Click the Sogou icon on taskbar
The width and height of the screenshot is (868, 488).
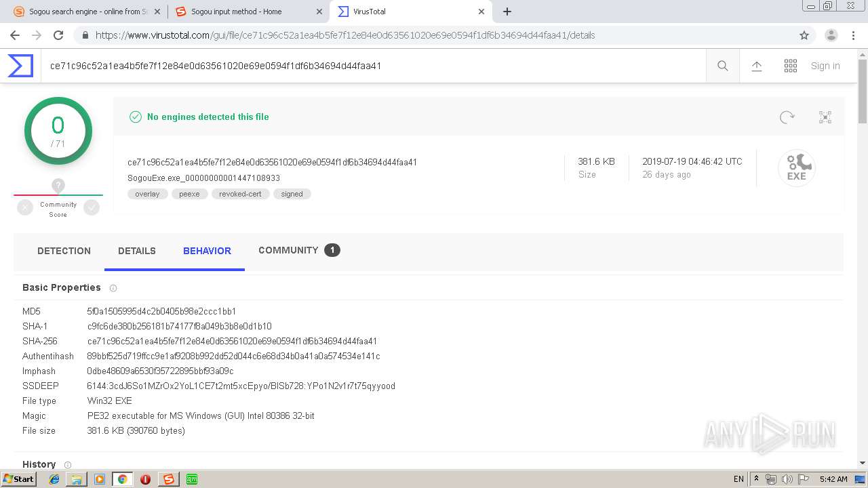[168, 479]
